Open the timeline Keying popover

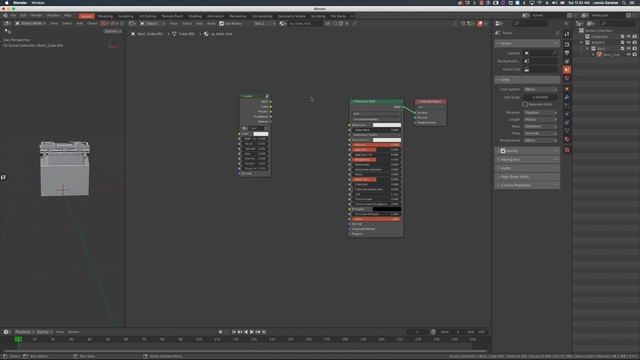[44, 332]
